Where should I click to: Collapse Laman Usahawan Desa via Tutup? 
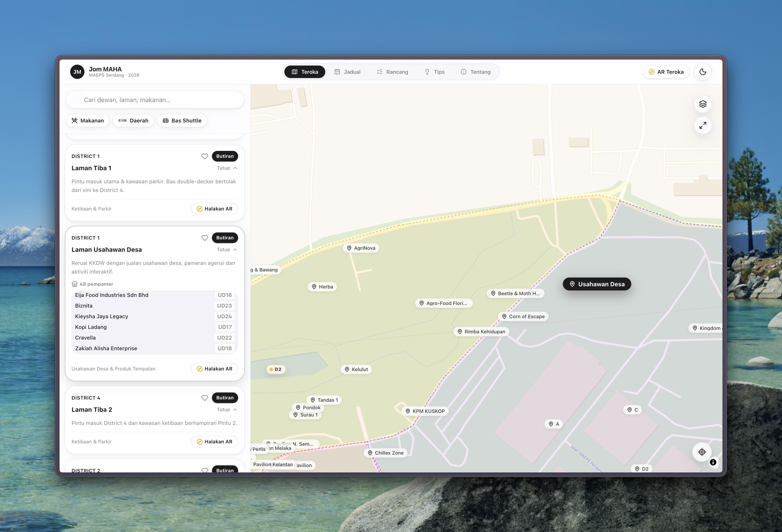[227, 249]
